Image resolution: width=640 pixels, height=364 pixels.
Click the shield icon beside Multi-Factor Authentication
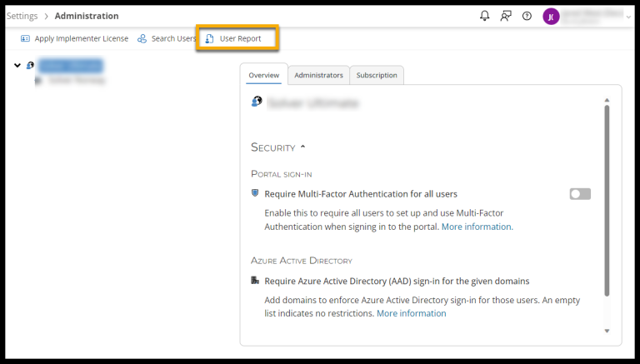(x=256, y=193)
